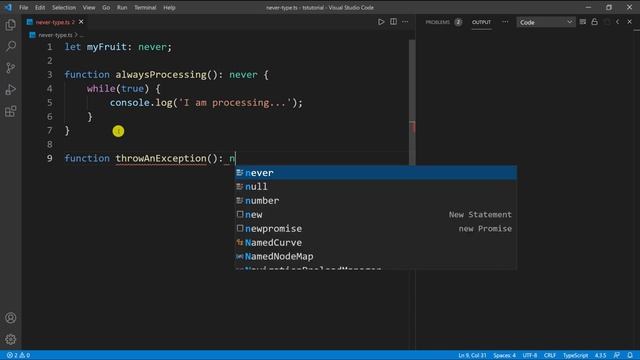Open the Go menu
The width and height of the screenshot is (640, 360).
(106, 7)
